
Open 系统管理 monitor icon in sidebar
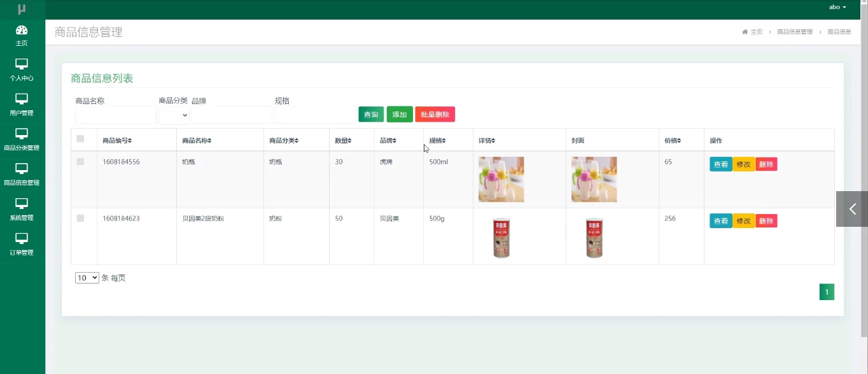pyautogui.click(x=22, y=204)
